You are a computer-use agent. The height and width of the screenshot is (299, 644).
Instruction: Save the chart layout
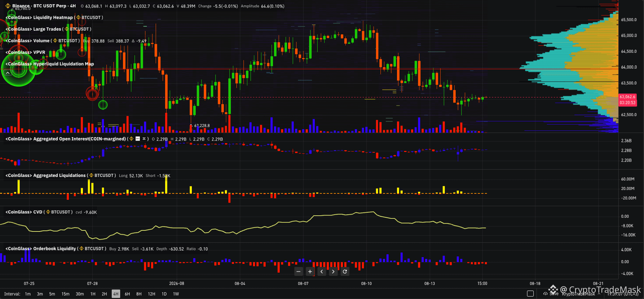551,294
